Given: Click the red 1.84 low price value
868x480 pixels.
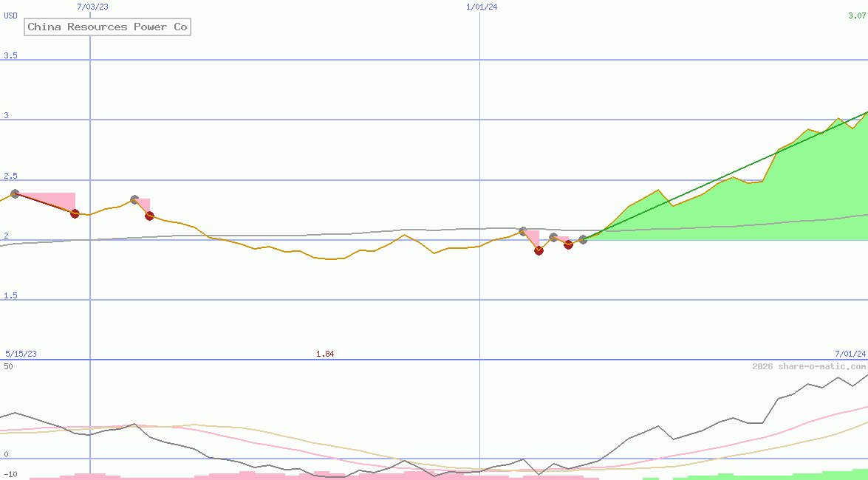Looking at the screenshot, I should 325,354.
